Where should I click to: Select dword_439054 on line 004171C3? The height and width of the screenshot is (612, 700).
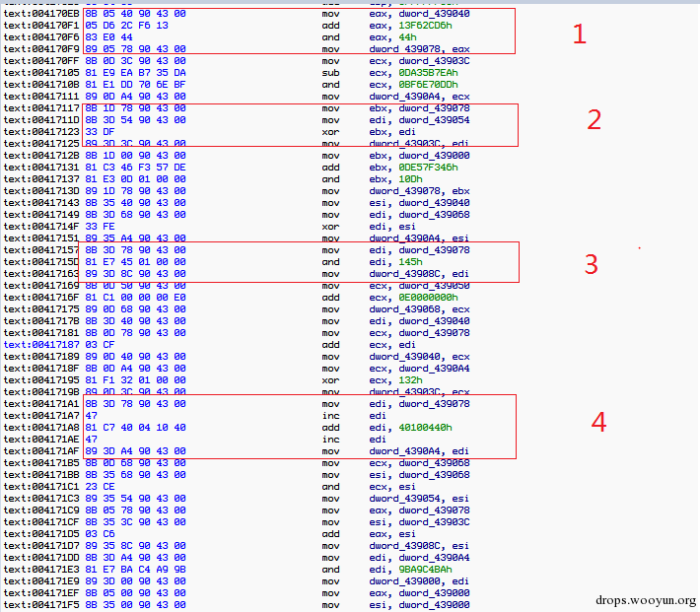point(404,499)
